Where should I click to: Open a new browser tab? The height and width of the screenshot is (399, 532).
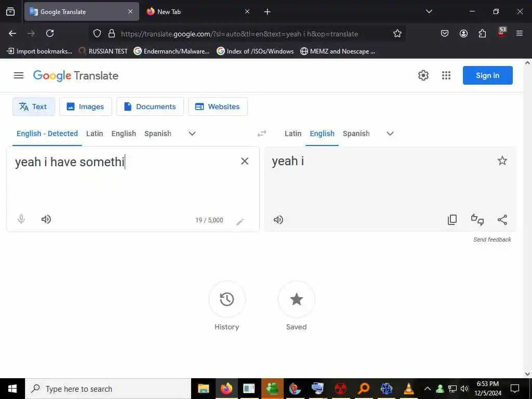tap(267, 12)
